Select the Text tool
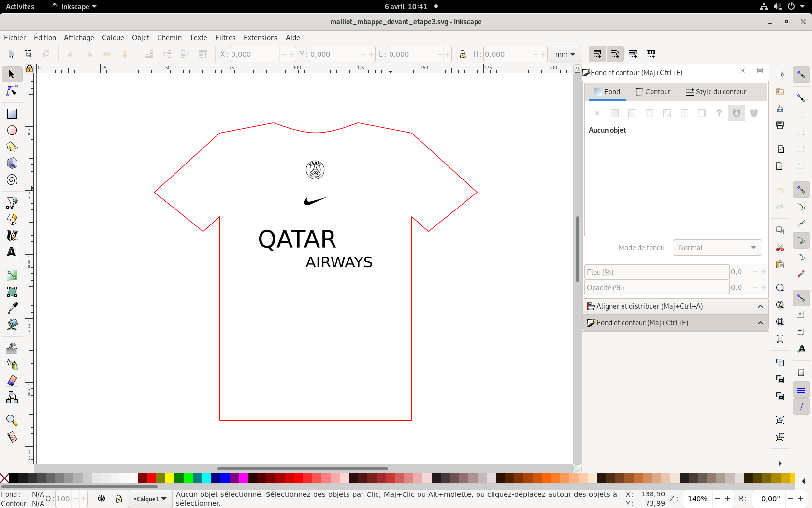Viewport: 812px width, 508px height. (12, 252)
